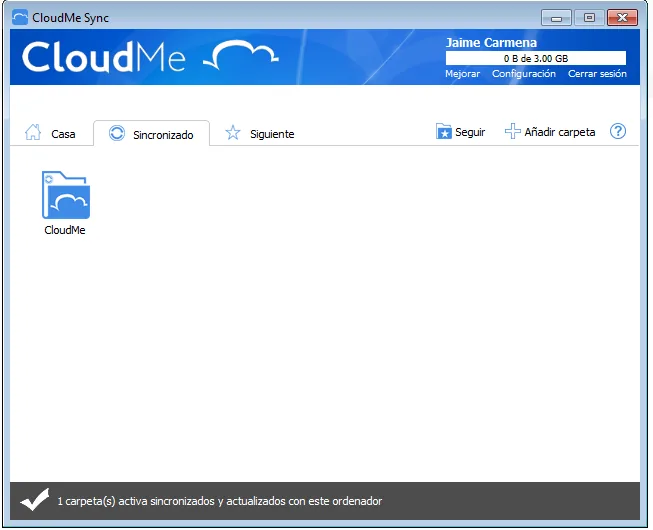
Task: Open the Configuración link
Action: click(524, 74)
